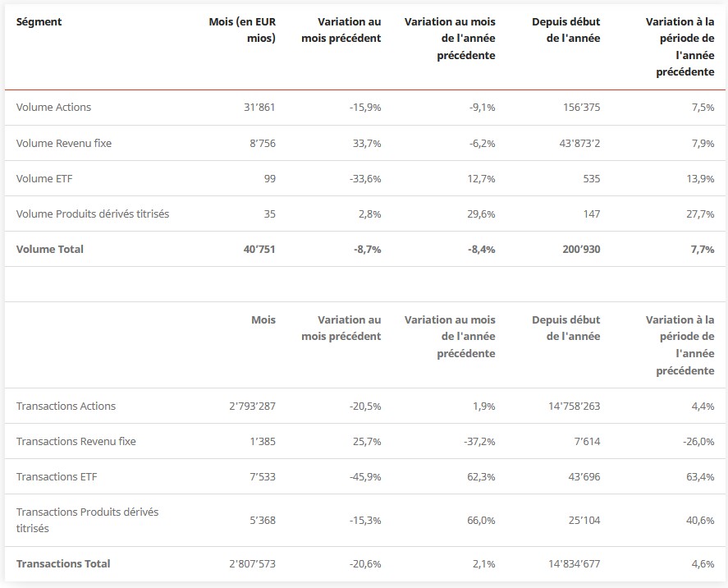Click the 7'533 Transactions ETF value

click(x=261, y=476)
